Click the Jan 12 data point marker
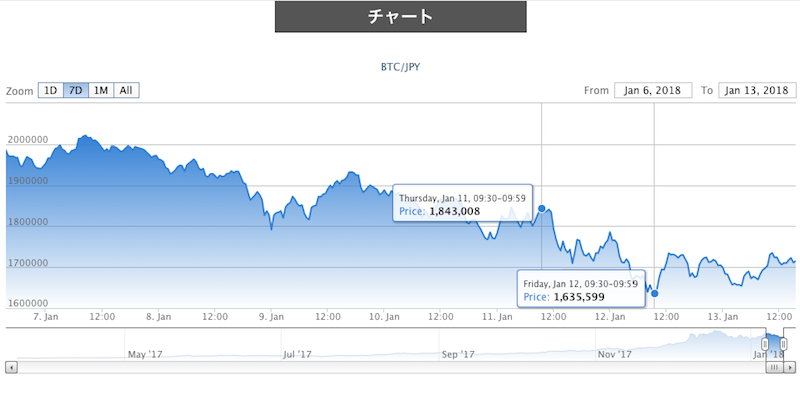 (x=655, y=293)
